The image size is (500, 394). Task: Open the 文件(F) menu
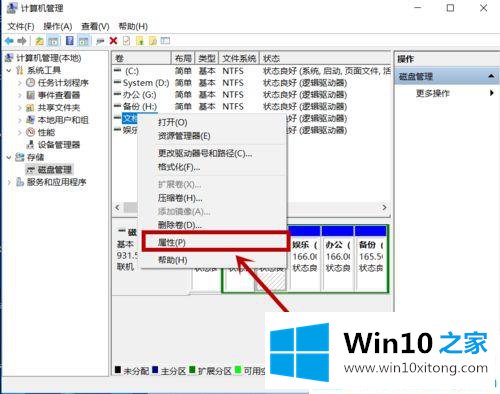click(21, 26)
